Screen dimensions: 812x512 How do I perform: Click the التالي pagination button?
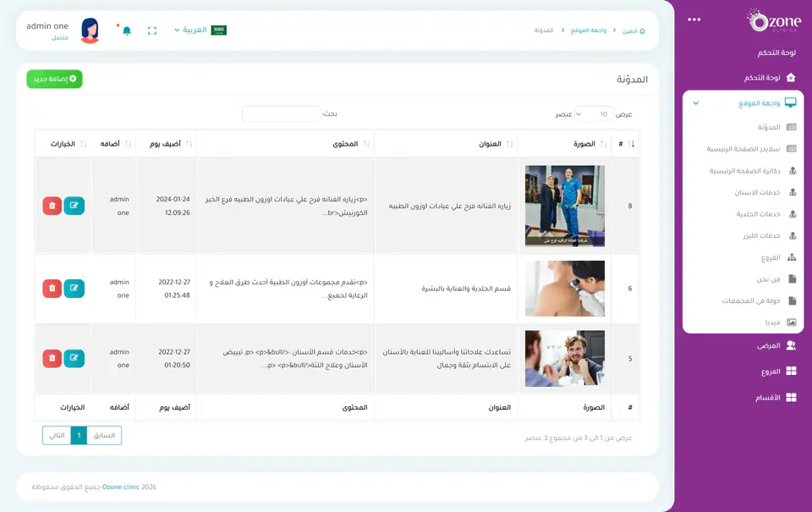click(x=57, y=435)
